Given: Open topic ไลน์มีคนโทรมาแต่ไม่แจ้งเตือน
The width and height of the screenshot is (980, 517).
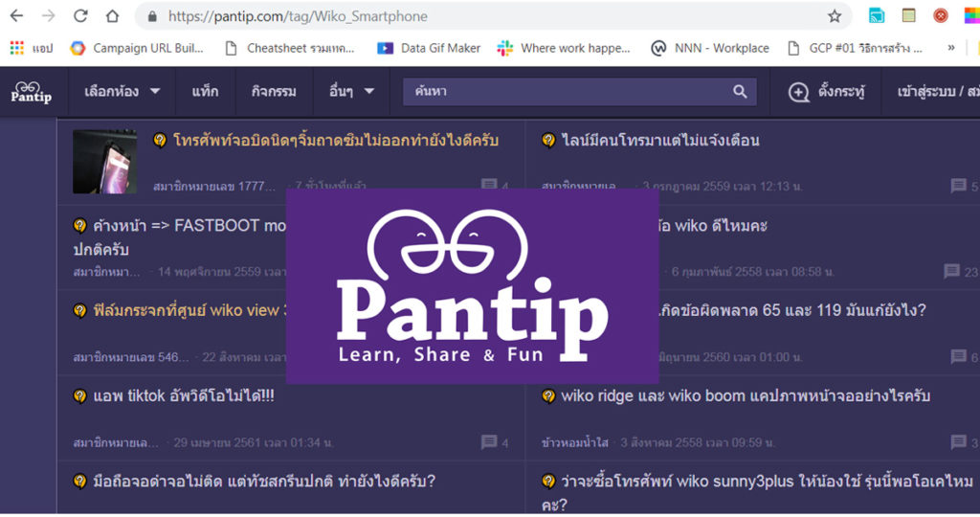Looking at the screenshot, I should click(x=660, y=140).
